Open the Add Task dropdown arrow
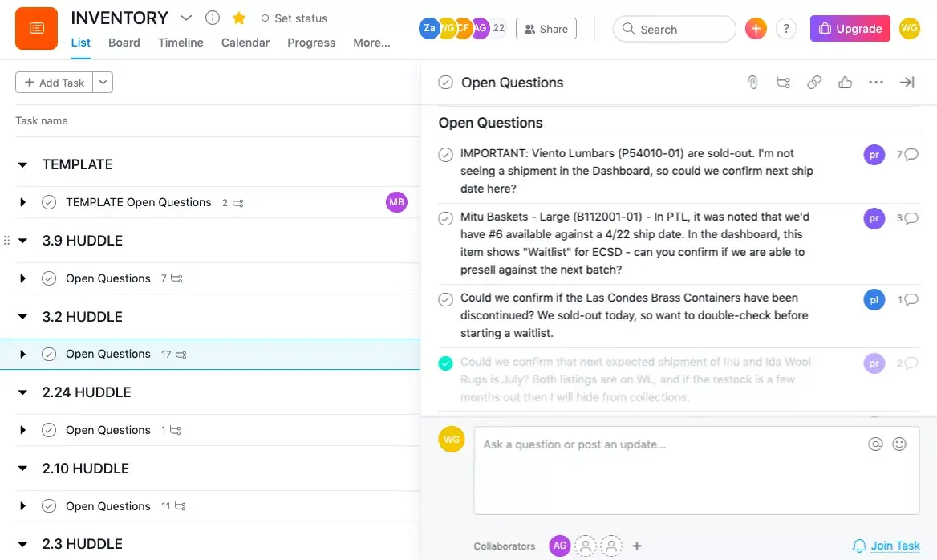Image resolution: width=937 pixels, height=560 pixels. tap(103, 82)
